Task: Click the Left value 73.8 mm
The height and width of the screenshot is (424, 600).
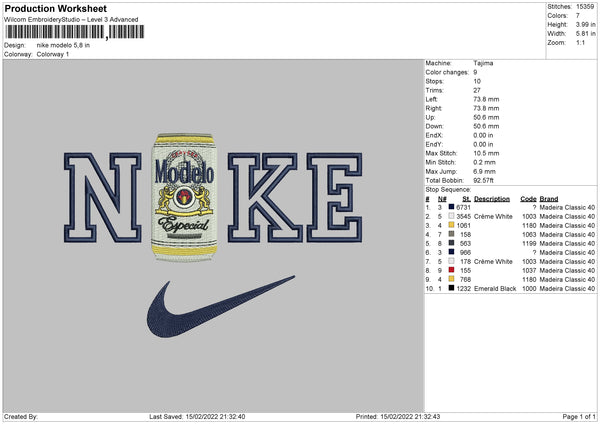Action: point(486,99)
